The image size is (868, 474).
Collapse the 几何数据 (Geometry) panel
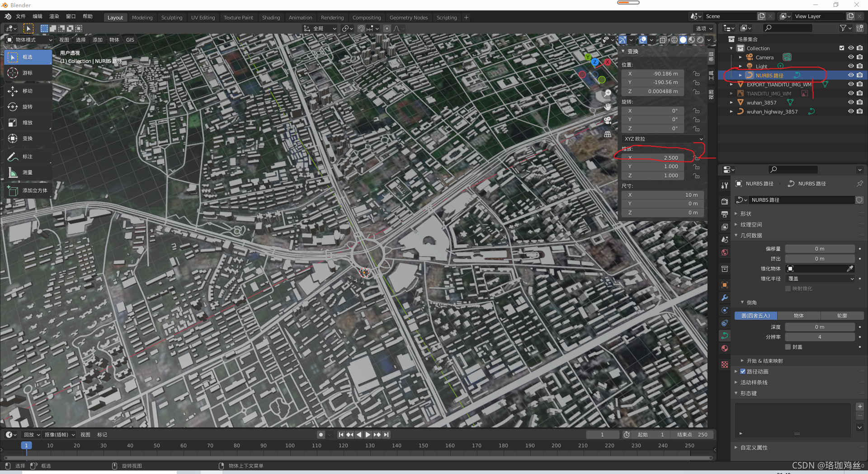click(750, 235)
